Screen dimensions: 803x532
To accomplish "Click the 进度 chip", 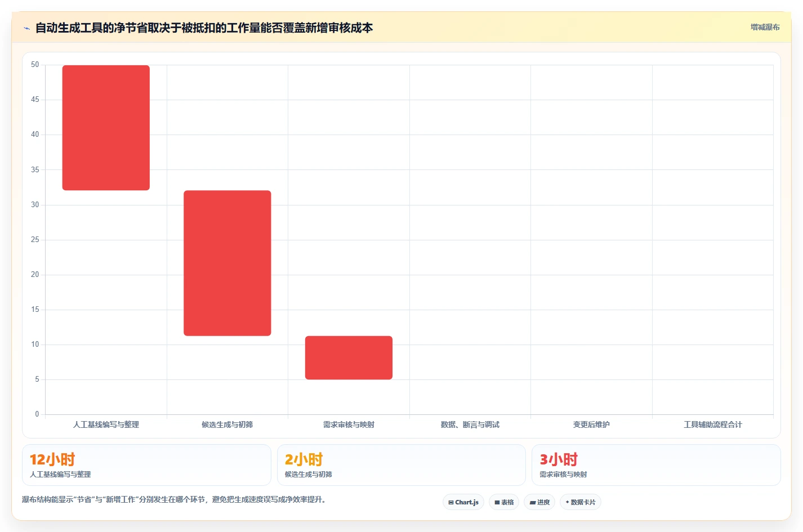I will [x=539, y=502].
